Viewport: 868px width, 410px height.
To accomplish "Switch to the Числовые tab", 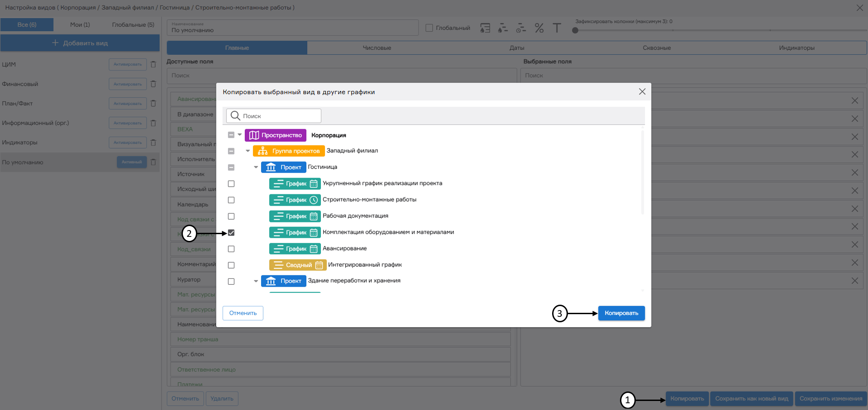I will pos(377,48).
